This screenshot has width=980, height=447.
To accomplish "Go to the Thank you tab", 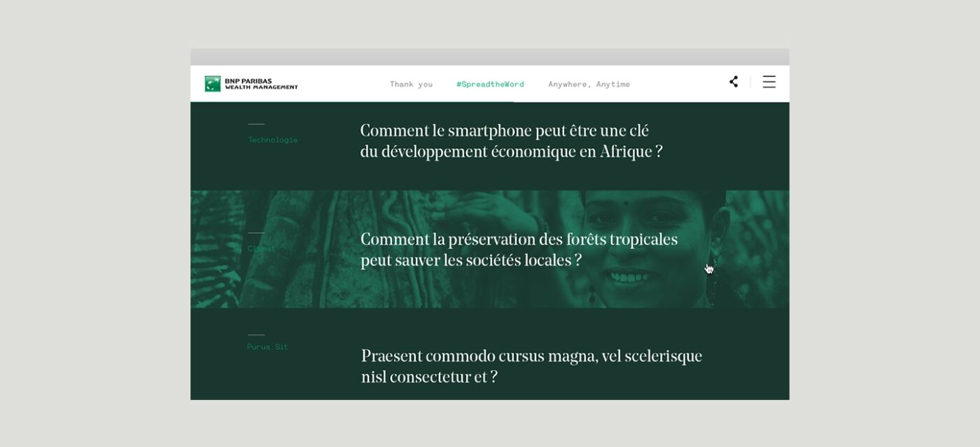I will (x=411, y=84).
